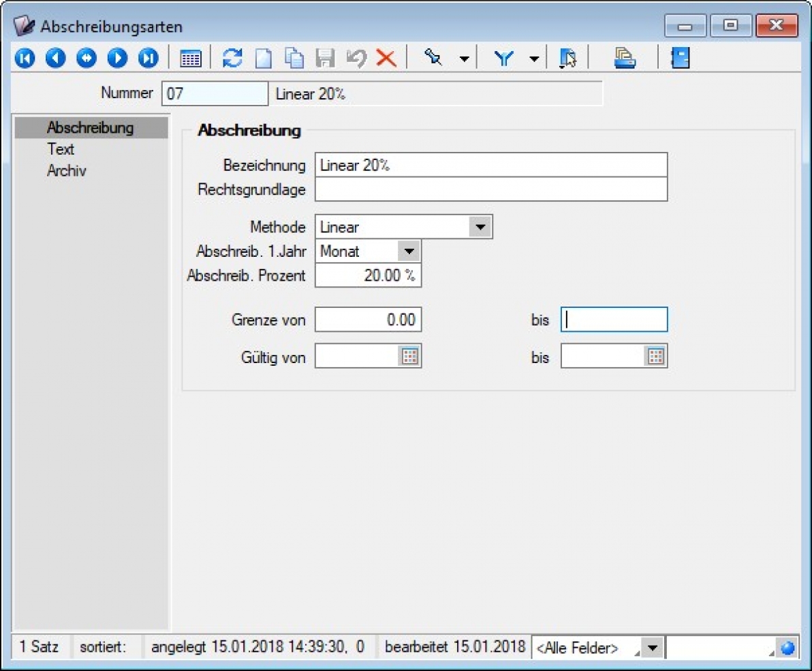Delete record with red X
812x671 pixels.
pos(386,58)
